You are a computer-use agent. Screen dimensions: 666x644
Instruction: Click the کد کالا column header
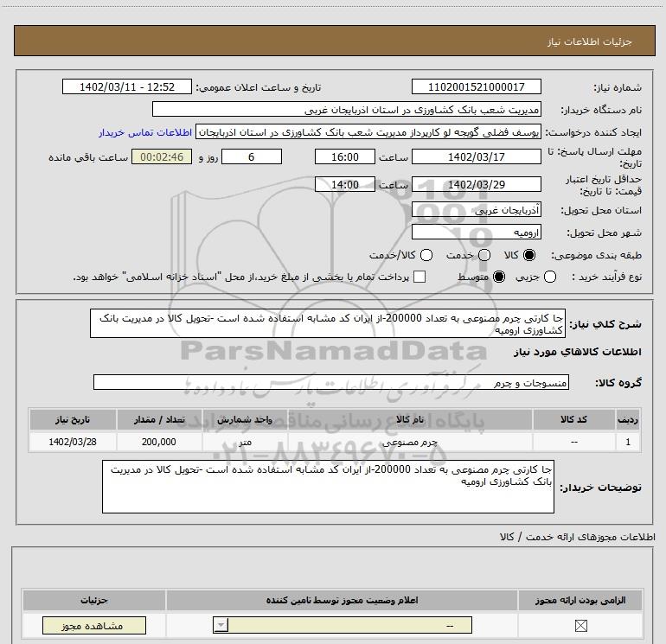click(x=573, y=419)
